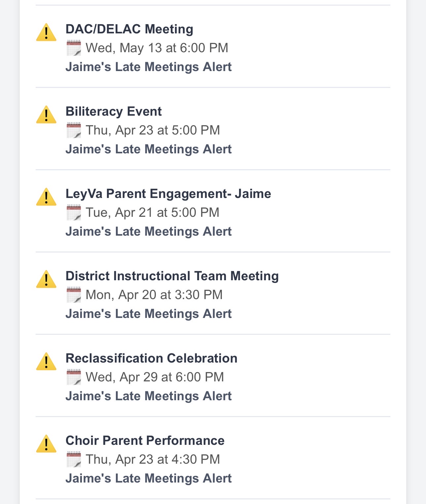Viewport: 426px width, 504px height.
Task: Open the Choir Parent Performance event
Action: pyautogui.click(x=145, y=441)
